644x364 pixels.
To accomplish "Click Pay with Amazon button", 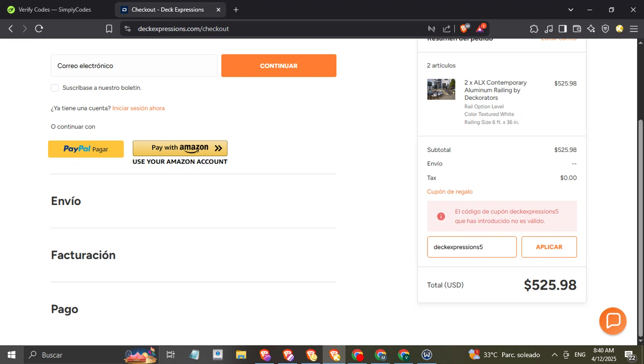I will (x=180, y=148).
